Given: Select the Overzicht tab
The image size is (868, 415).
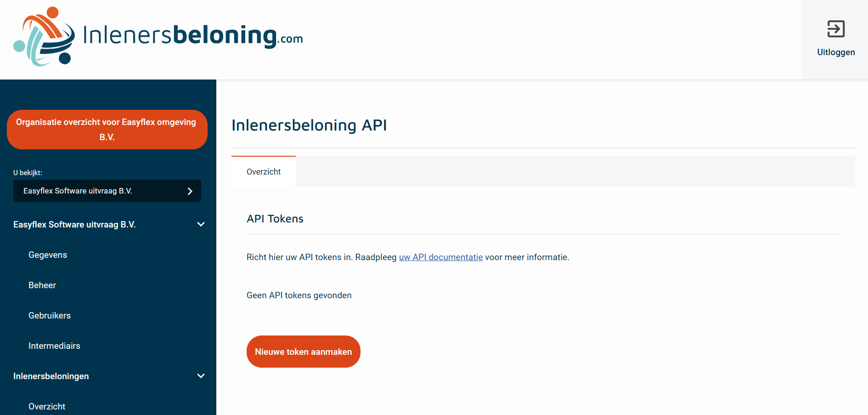Looking at the screenshot, I should 264,171.
